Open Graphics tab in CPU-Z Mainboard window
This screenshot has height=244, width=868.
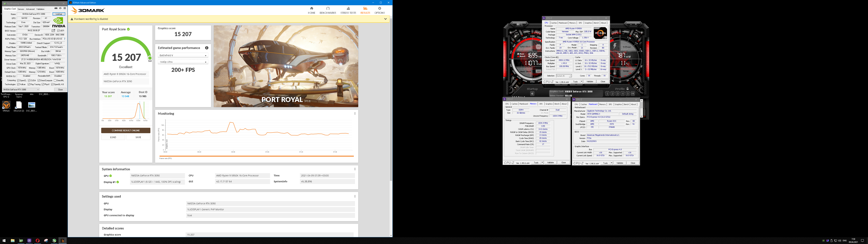click(x=618, y=105)
